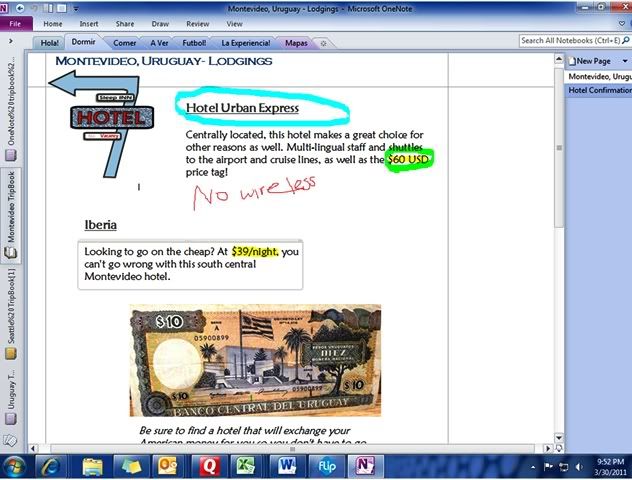Open Sticky Notes from taskbar
Screen dimensions: 632x480
click(x=131, y=467)
